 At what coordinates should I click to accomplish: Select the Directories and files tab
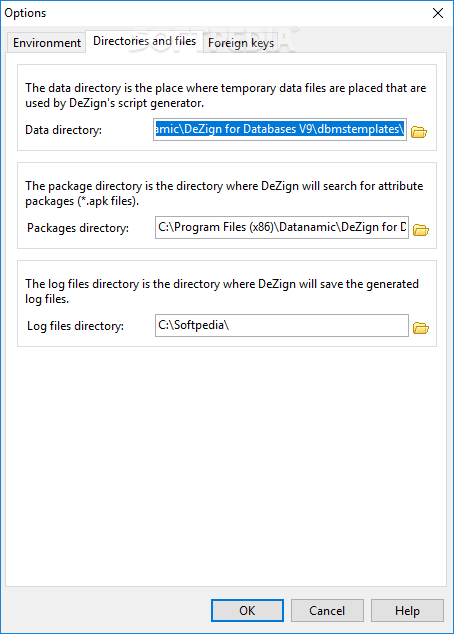144,41
